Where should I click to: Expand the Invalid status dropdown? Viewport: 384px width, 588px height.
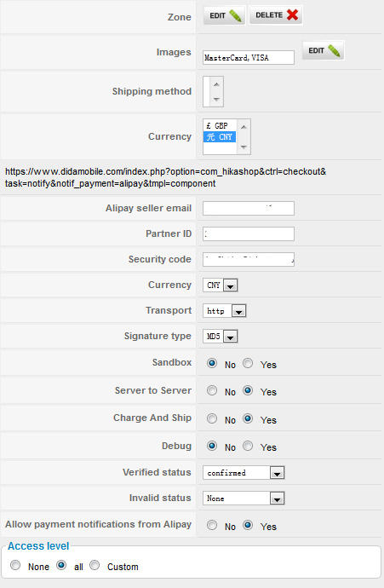244,499
